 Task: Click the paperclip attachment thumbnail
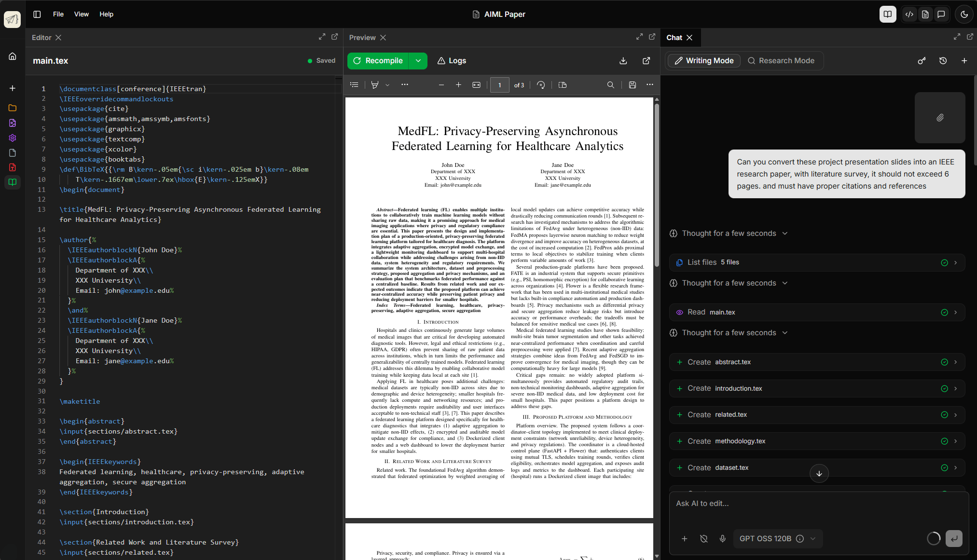coord(940,118)
